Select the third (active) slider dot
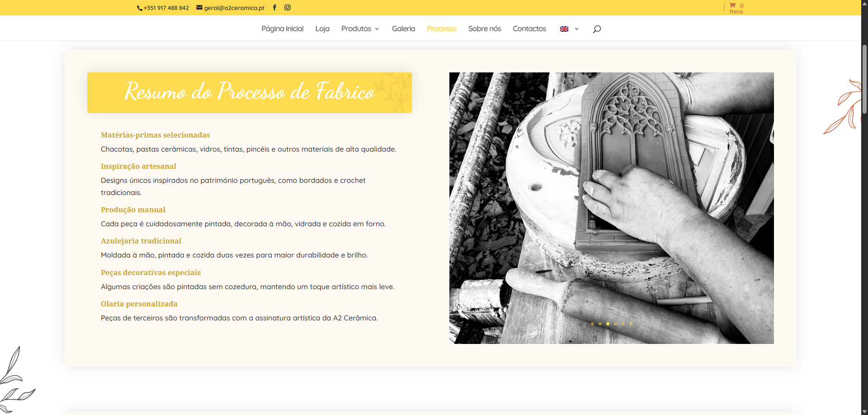 [608, 324]
